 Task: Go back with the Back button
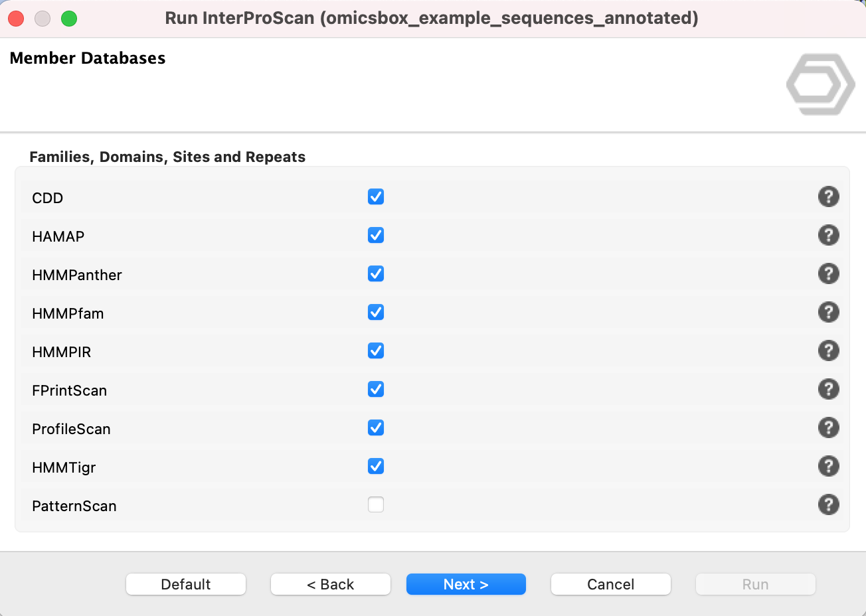(330, 584)
